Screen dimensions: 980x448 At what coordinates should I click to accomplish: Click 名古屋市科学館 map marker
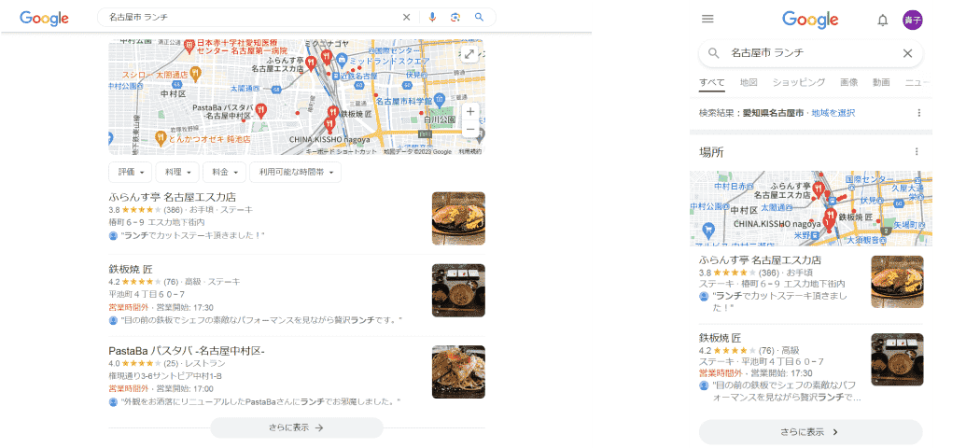point(440,99)
